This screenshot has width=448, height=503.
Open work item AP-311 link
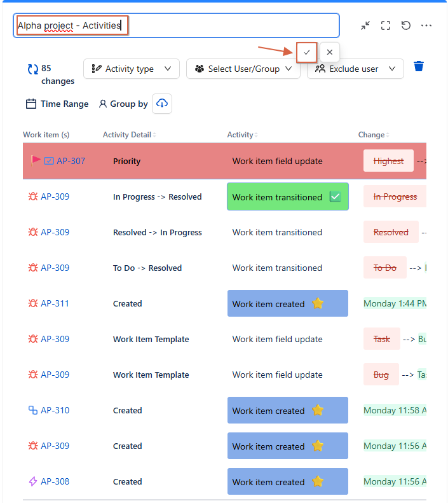(55, 303)
